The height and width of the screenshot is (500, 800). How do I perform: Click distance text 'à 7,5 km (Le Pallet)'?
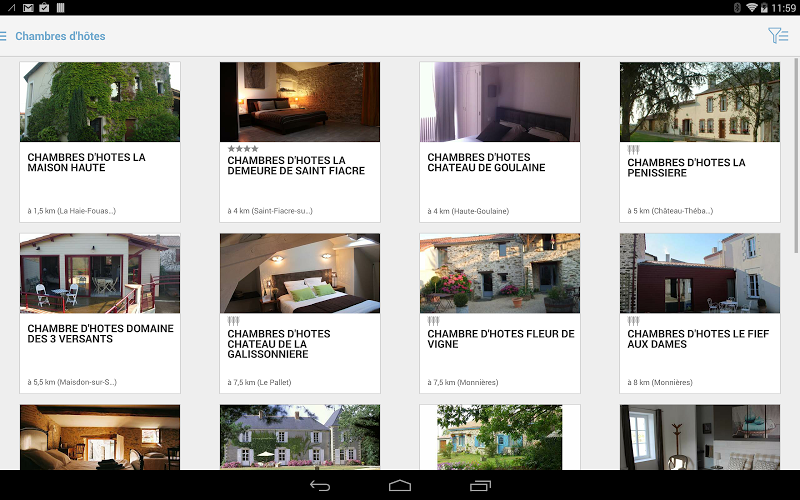(259, 382)
